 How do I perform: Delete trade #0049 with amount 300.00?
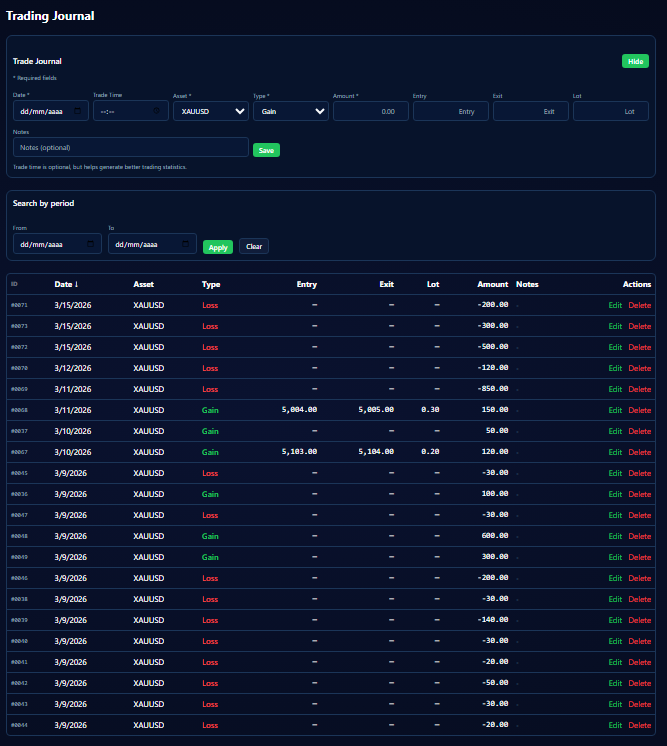639,557
